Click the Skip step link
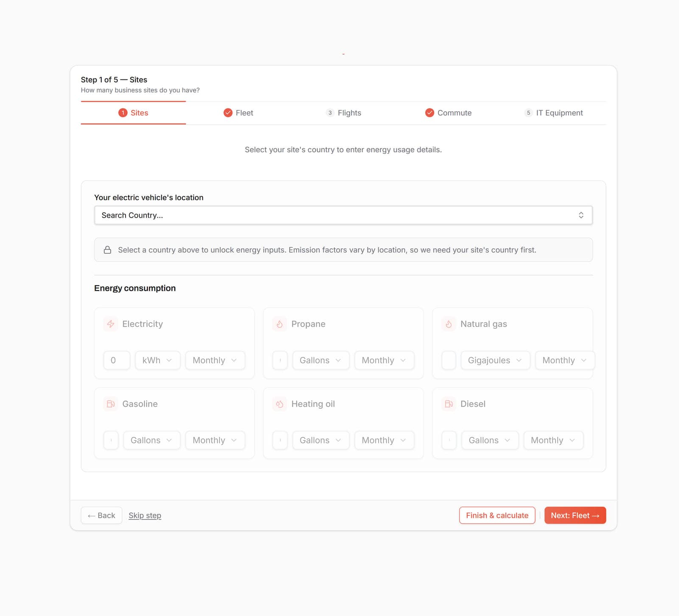Viewport: 679px width, 616px height. click(145, 515)
